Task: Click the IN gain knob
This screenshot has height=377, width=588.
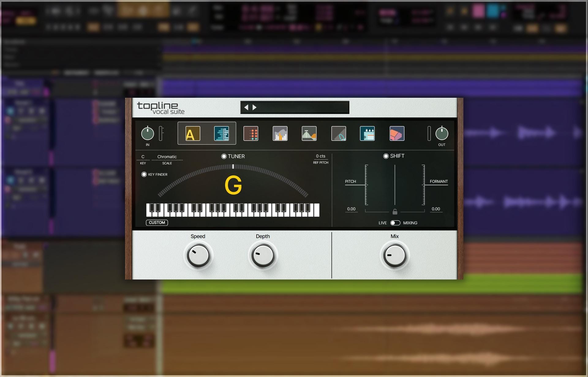Action: click(x=148, y=134)
